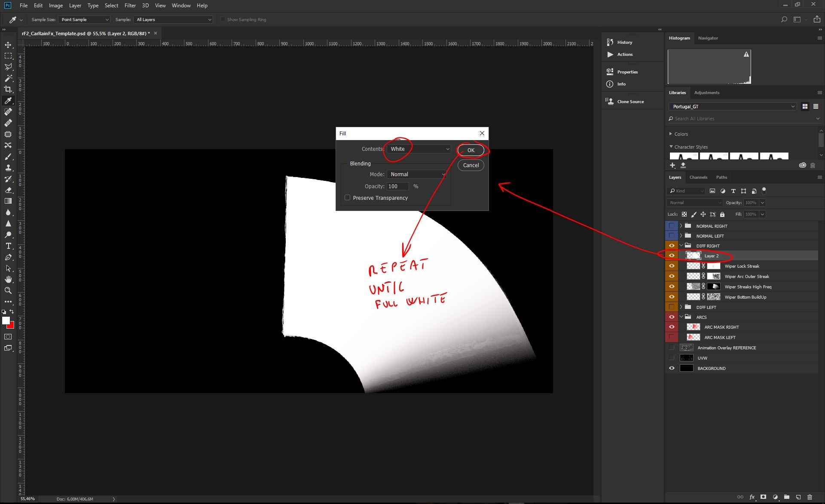Delete layer with trash icon
The height and width of the screenshot is (504, 825).
(x=810, y=497)
